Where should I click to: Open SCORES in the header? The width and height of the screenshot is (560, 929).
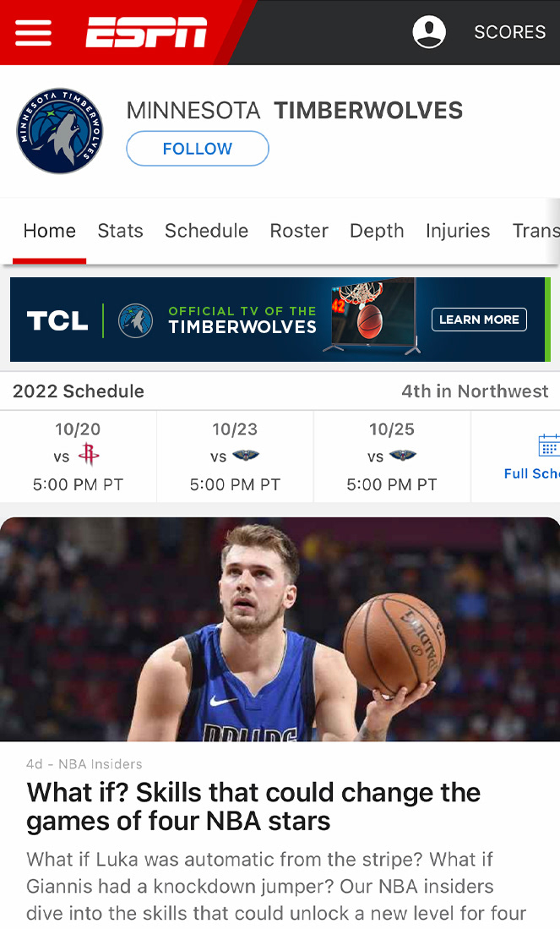pos(509,32)
